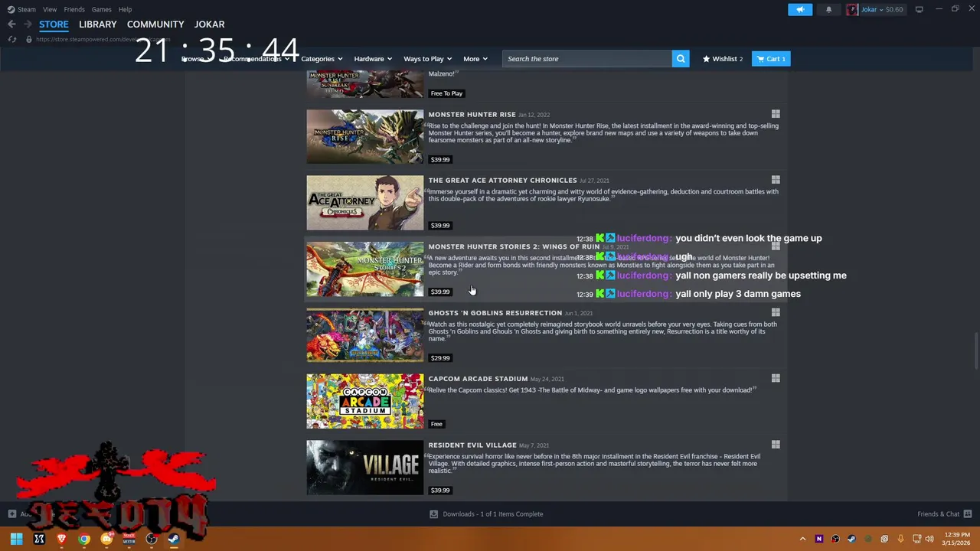Image resolution: width=980 pixels, height=551 pixels.
Task: Open Resident Evil Village thumbnail
Action: click(364, 467)
